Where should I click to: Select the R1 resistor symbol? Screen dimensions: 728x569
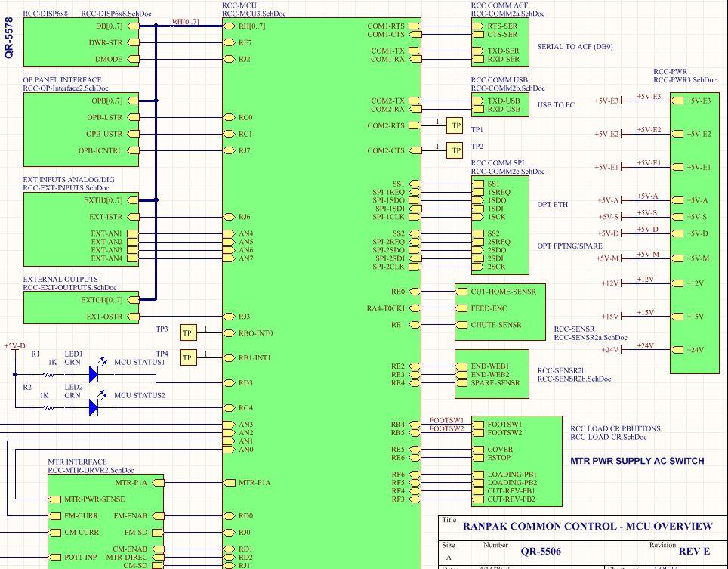click(x=48, y=374)
